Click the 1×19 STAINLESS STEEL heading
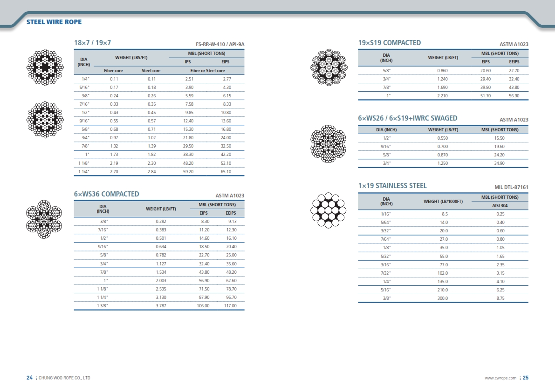The height and width of the screenshot is (392, 555). tap(392, 186)
